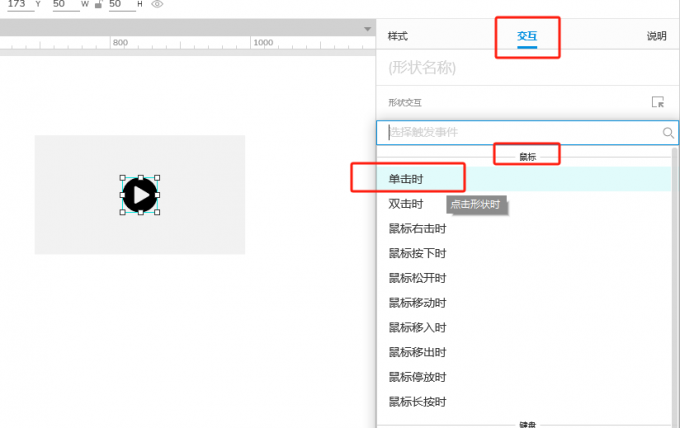Choose 鼠标右击时 from the list
This screenshot has width=680, height=428.
coord(524,229)
